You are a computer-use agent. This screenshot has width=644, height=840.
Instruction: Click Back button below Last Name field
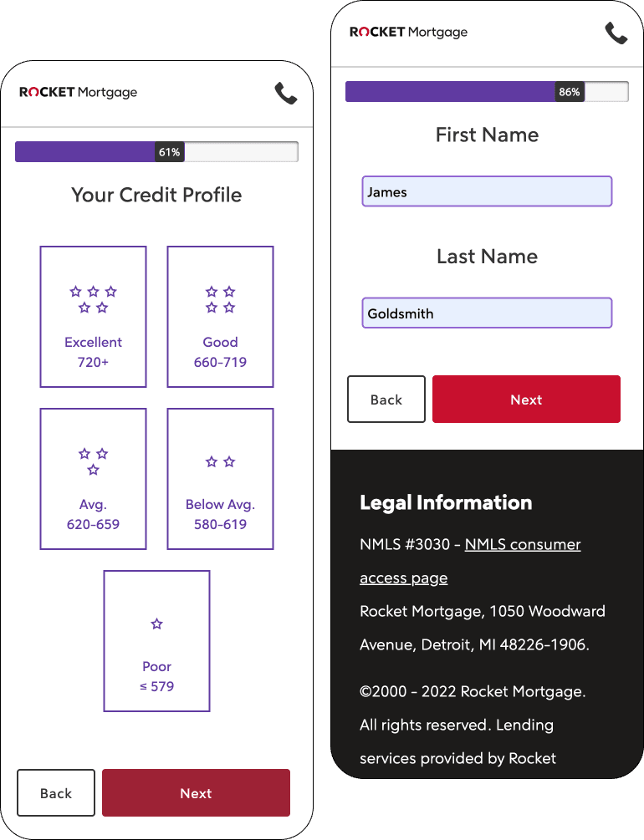point(386,400)
